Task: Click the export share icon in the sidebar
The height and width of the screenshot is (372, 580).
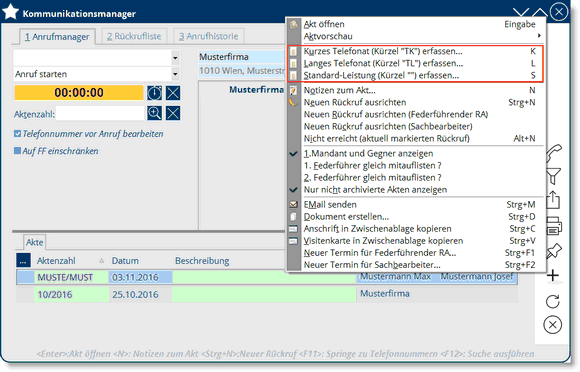Action: 553,200
